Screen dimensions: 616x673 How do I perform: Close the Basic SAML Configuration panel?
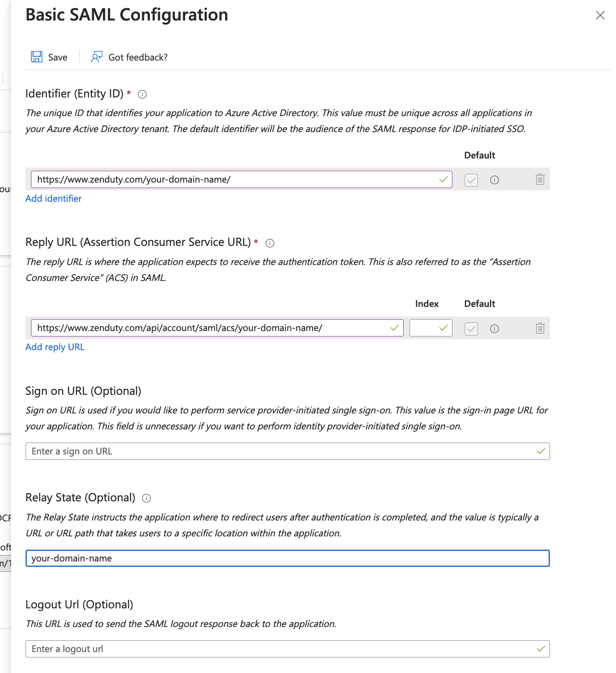[600, 15]
